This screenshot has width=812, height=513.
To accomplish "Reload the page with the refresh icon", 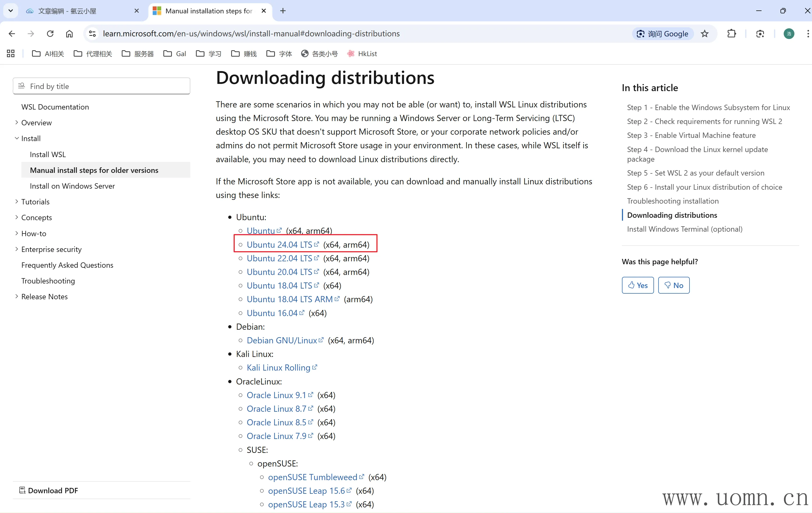I will 50,33.
